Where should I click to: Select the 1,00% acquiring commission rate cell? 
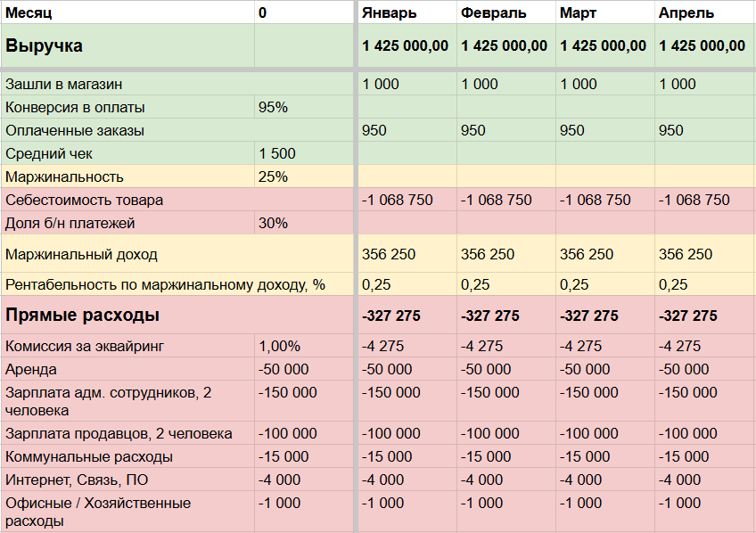[303, 346]
